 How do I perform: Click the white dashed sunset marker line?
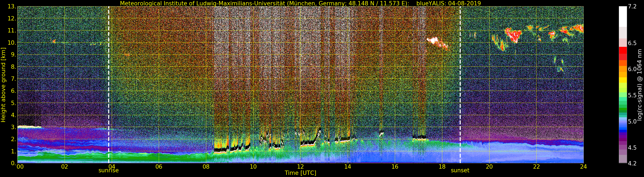[x=460, y=85]
